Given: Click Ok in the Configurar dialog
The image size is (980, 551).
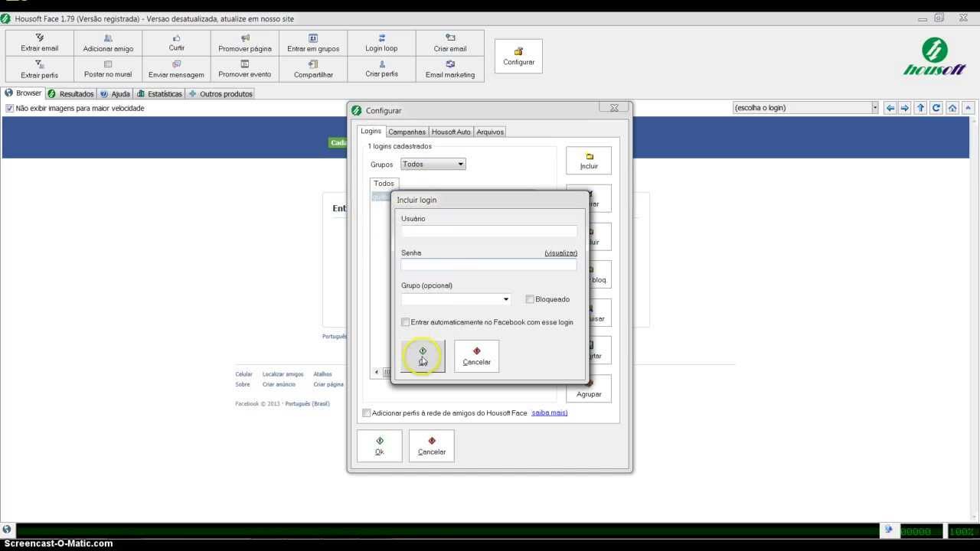Looking at the screenshot, I should click(379, 446).
